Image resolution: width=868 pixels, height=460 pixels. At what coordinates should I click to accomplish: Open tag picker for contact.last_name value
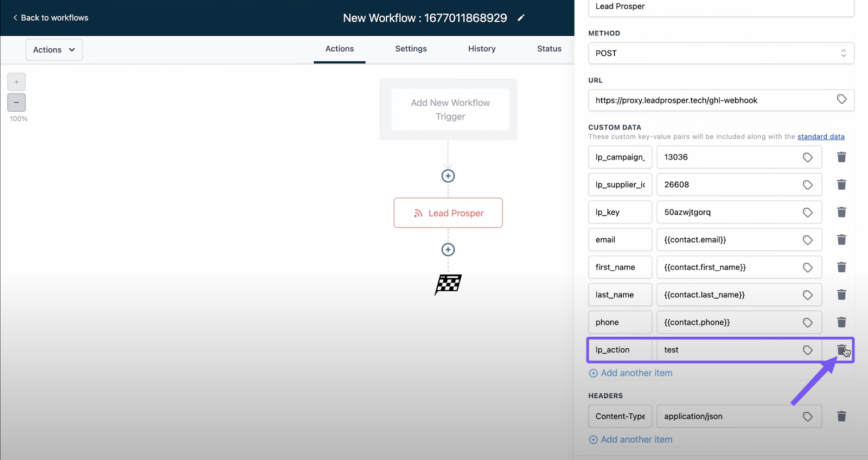tap(808, 295)
